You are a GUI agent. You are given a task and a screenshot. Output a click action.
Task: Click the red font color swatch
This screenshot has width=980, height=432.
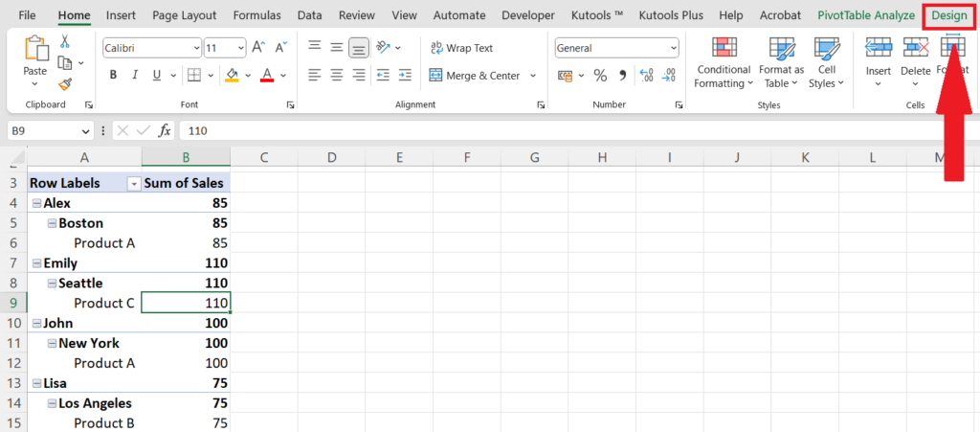pos(267,76)
